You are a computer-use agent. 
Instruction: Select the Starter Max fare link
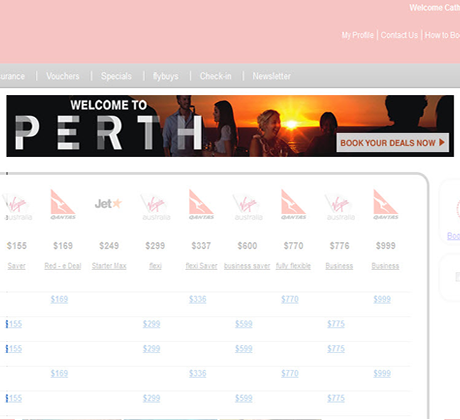(109, 266)
